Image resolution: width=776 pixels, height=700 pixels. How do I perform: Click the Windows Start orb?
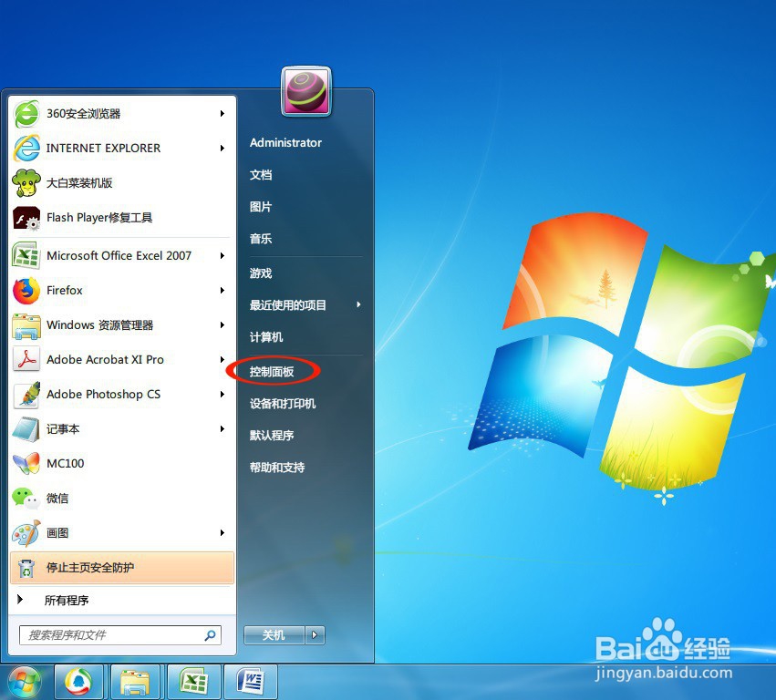click(x=24, y=682)
